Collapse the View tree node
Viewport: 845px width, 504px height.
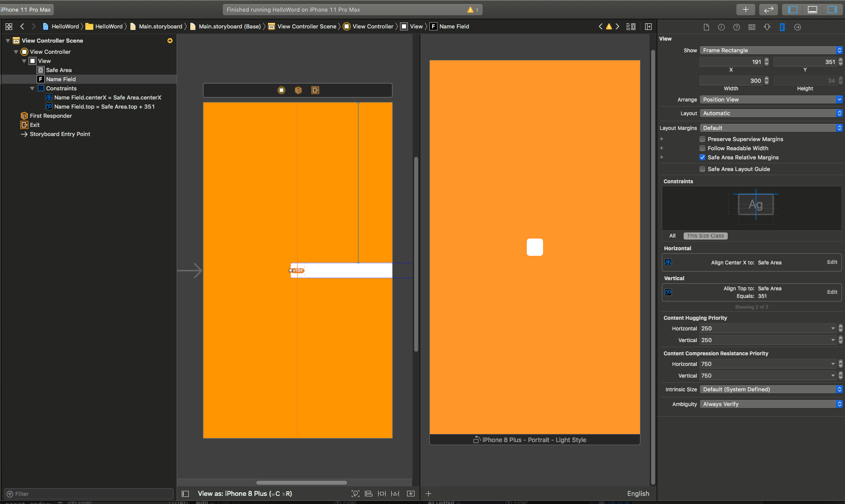pos(24,61)
